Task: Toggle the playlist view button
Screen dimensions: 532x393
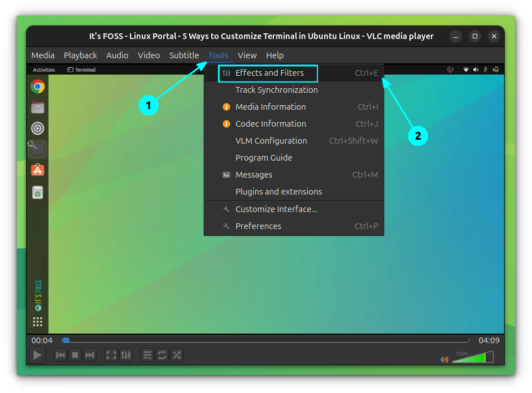Action: [x=147, y=355]
